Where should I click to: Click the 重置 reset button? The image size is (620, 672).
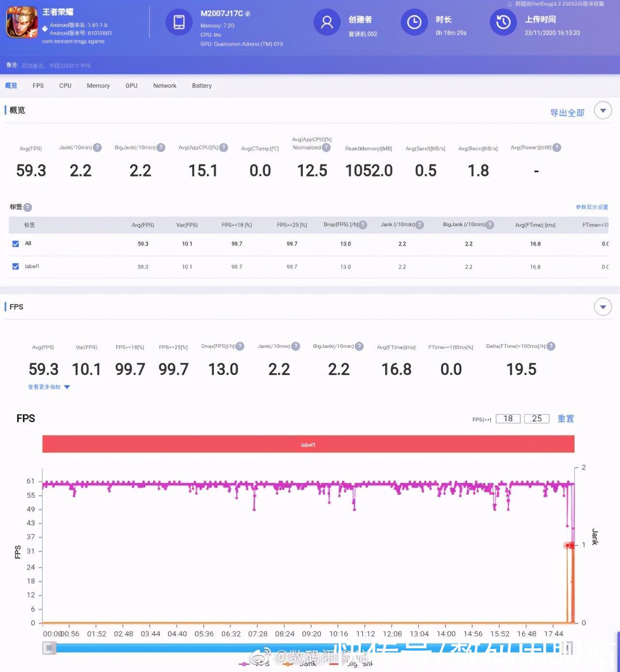click(565, 419)
